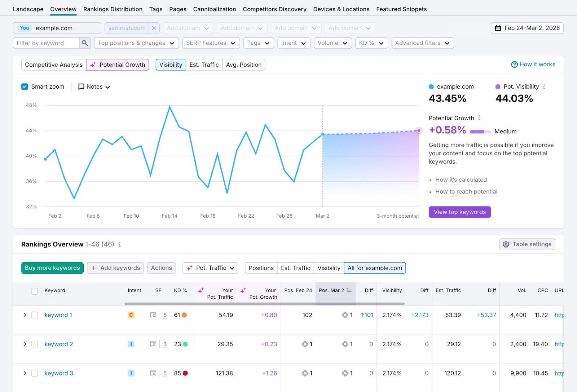The height and width of the screenshot is (392, 577).
Task: Open the How it's calculated link
Action: pyautogui.click(x=461, y=180)
